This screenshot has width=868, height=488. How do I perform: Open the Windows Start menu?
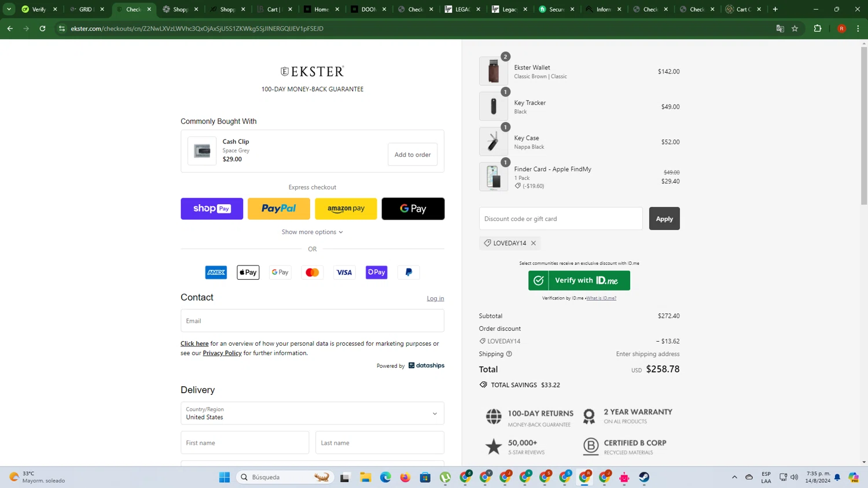coord(225,477)
